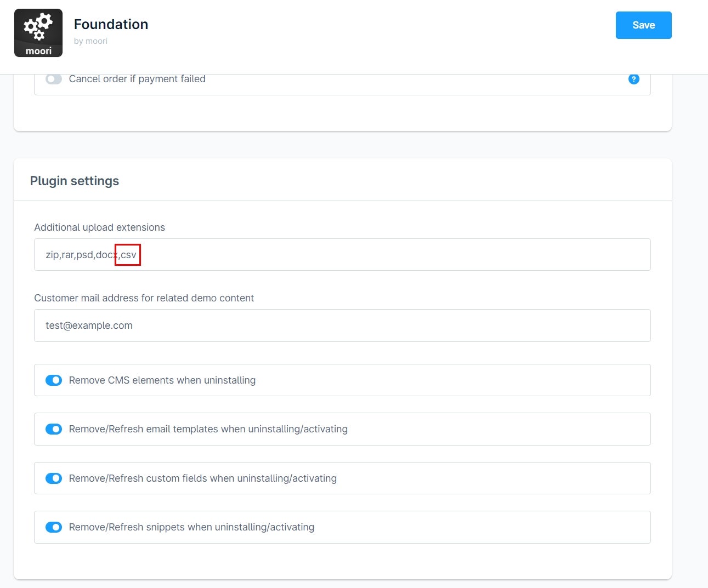Turn off Remove/Refresh email templates switch
The width and height of the screenshot is (708, 588).
[54, 429]
